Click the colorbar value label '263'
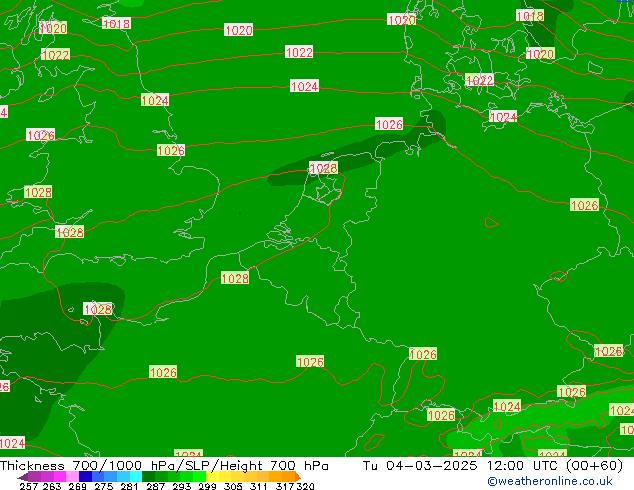634x490 pixels. (52, 486)
